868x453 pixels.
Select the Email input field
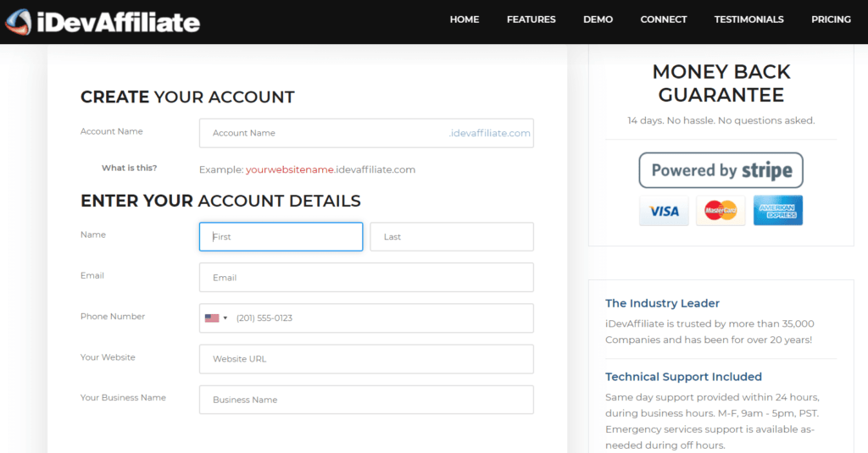point(366,278)
